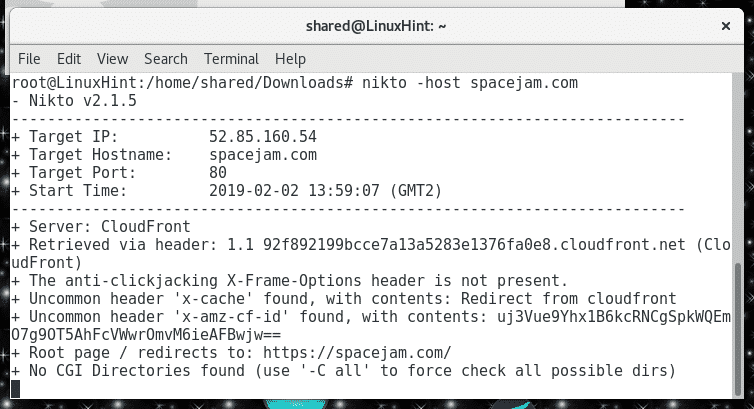Click the X-Frame-Options warning line
This screenshot has width=754, height=409.
tap(289, 281)
